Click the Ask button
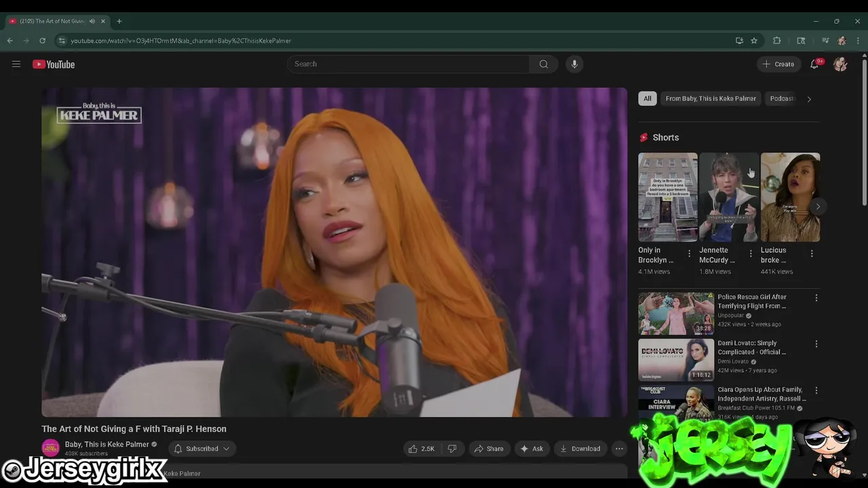Viewport: 868px width, 488px height. (x=532, y=449)
